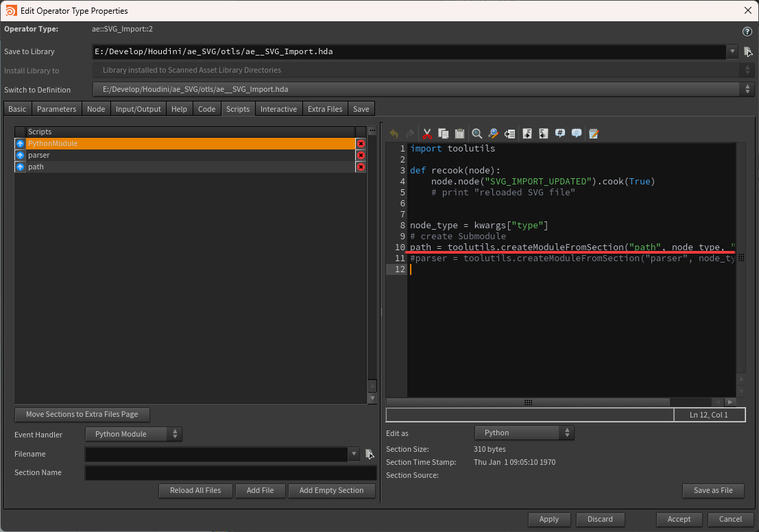Open the Extra Files tab
The image size is (759, 532).
tap(324, 109)
